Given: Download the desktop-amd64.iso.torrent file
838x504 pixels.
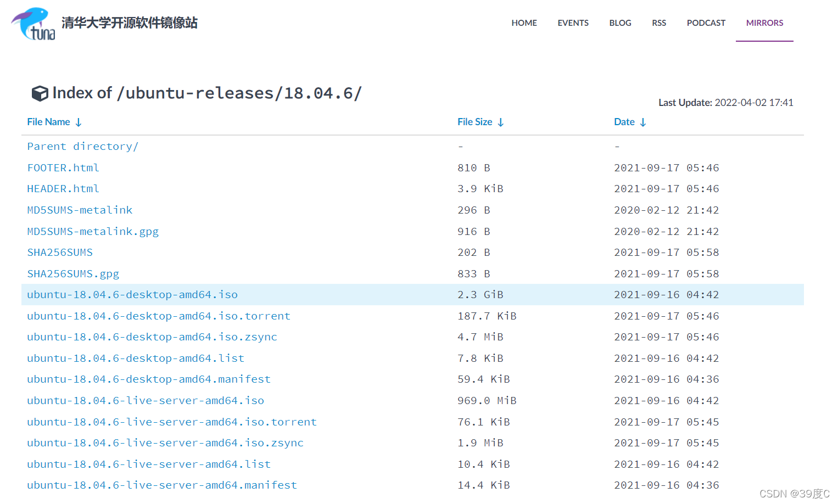Looking at the screenshot, I should (x=159, y=316).
